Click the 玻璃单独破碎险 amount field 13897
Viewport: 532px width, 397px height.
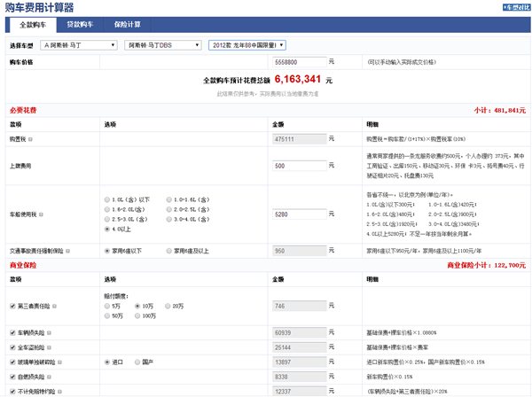[x=300, y=362]
